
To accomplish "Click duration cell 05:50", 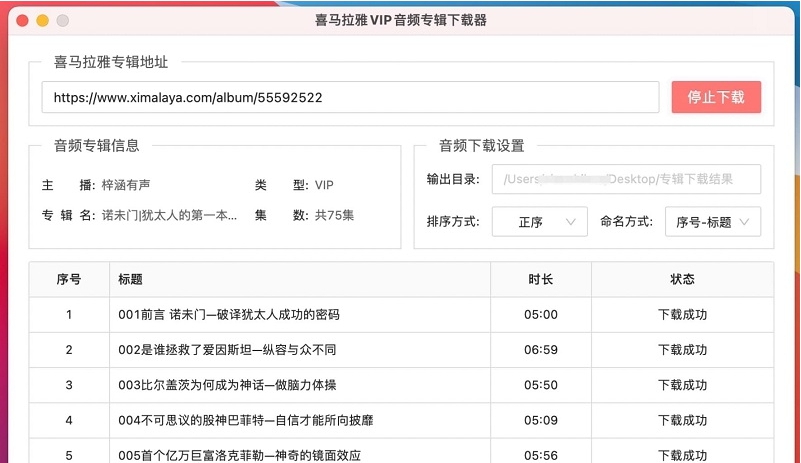I will [x=541, y=385].
